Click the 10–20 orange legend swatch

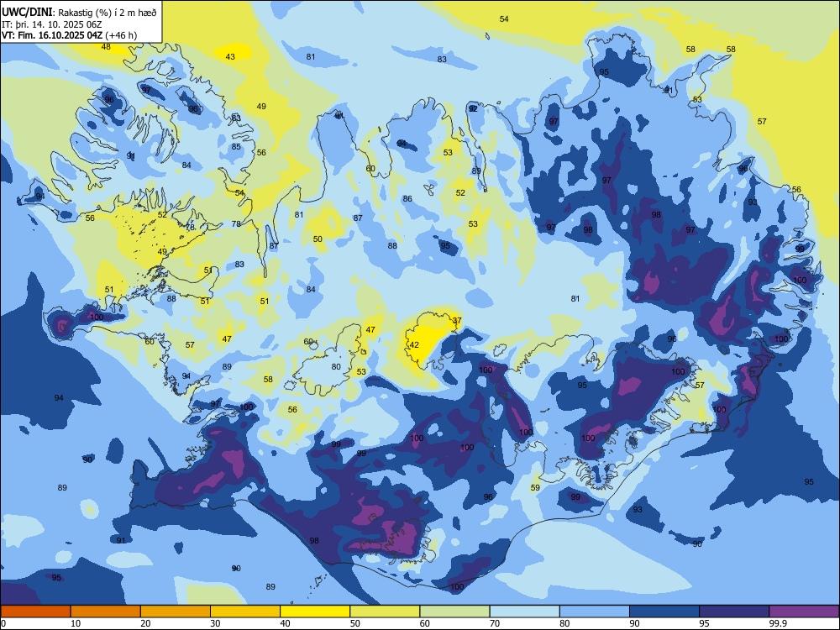(106, 612)
